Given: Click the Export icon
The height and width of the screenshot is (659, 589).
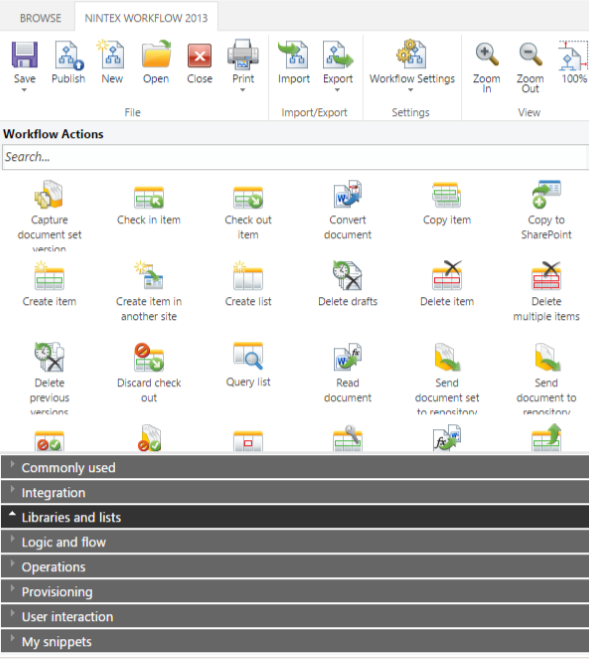Looking at the screenshot, I should 338,55.
